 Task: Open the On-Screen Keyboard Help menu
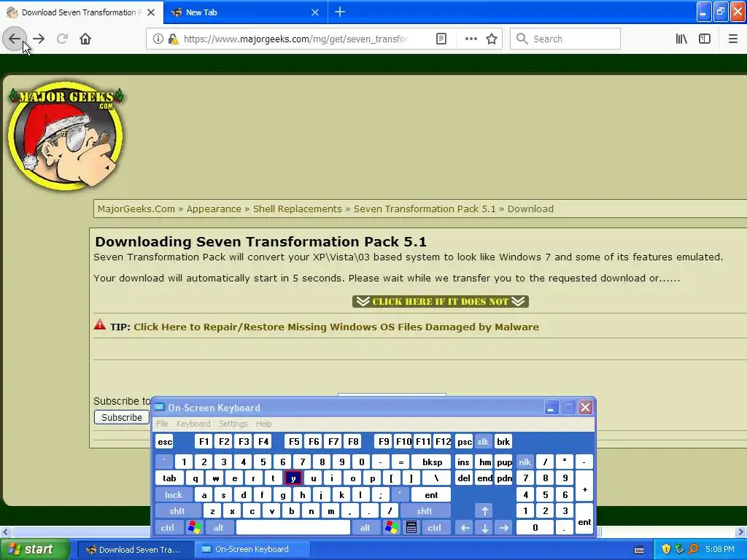(x=263, y=424)
